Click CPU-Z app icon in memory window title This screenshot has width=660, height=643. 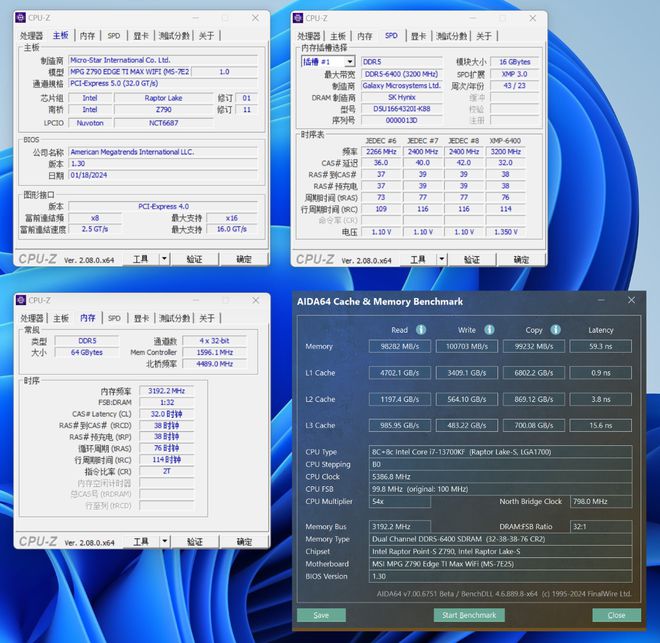click(21, 300)
